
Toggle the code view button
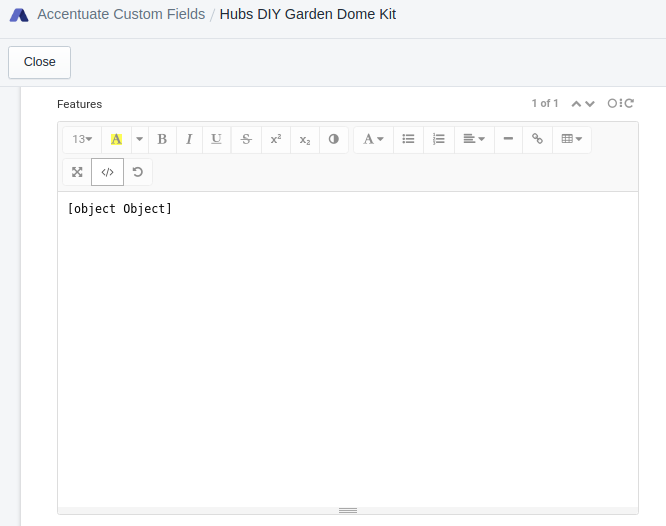[x=107, y=172]
